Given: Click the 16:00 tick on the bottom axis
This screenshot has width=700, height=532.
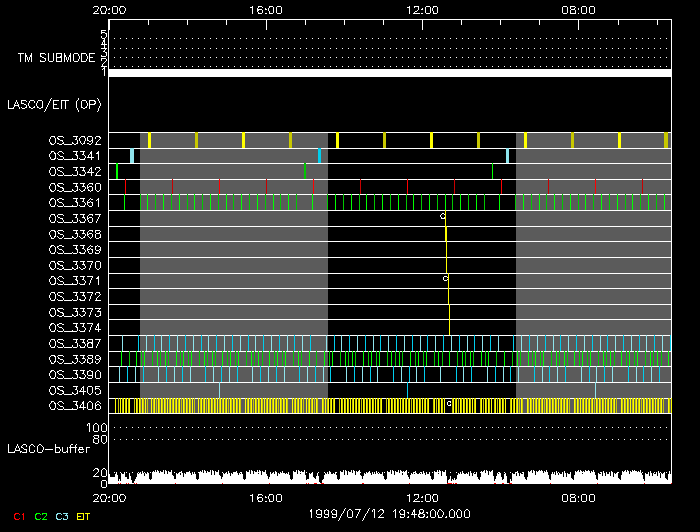Looking at the screenshot, I should 266,496.
